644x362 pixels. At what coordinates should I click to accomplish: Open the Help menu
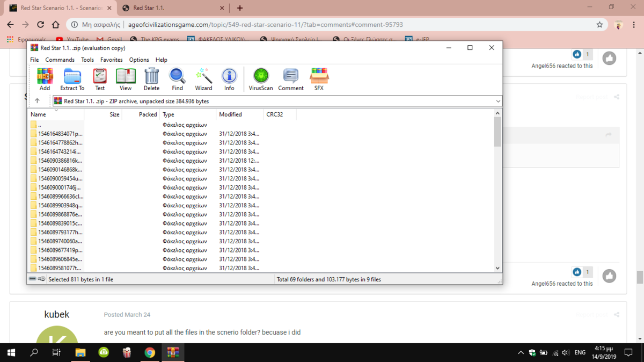coord(162,60)
